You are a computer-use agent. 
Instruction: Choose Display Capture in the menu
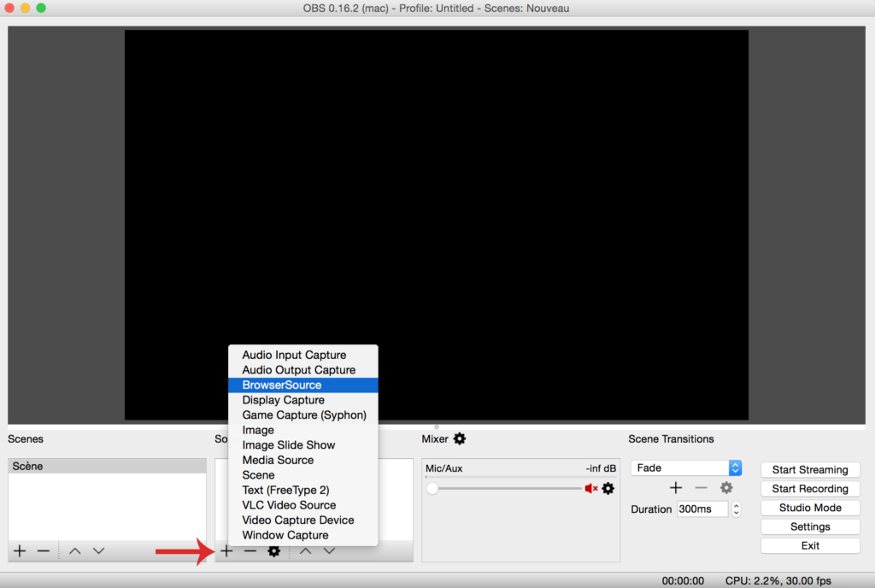(283, 400)
